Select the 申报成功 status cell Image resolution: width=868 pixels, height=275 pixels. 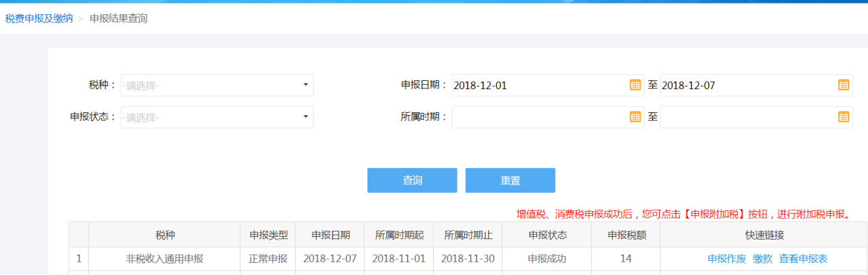[547, 259]
